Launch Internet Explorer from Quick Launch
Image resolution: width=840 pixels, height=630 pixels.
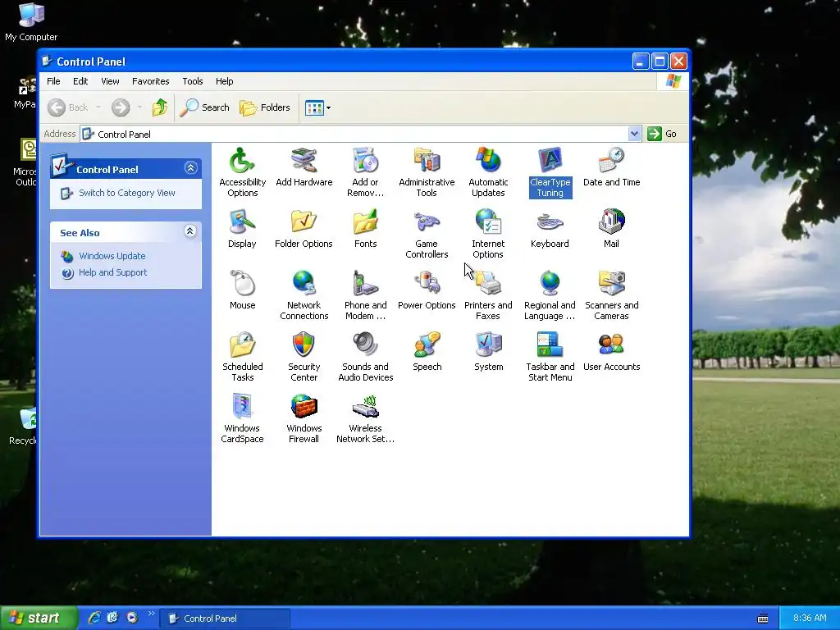(94, 618)
